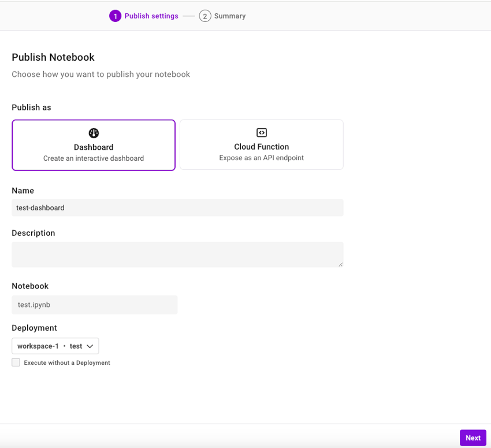Enable Execute without a Deployment
The width and height of the screenshot is (491, 448).
click(16, 362)
